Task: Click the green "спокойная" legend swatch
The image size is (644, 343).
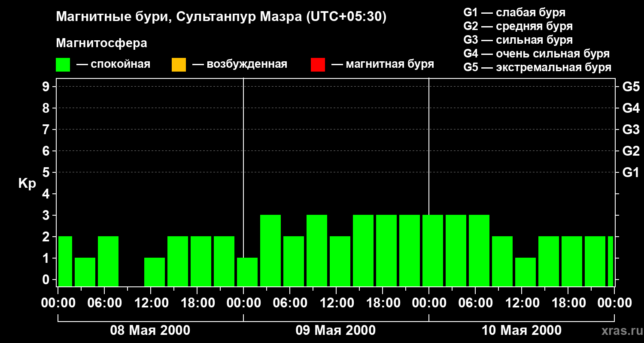Action: 63,65
